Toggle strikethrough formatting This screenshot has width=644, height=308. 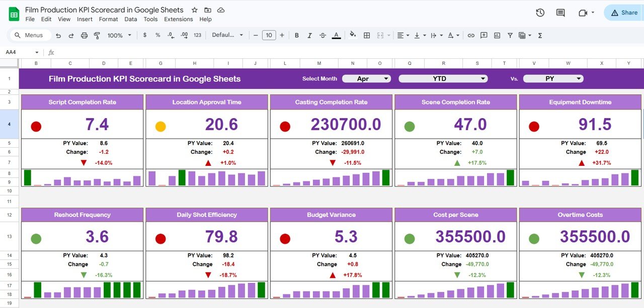point(323,35)
